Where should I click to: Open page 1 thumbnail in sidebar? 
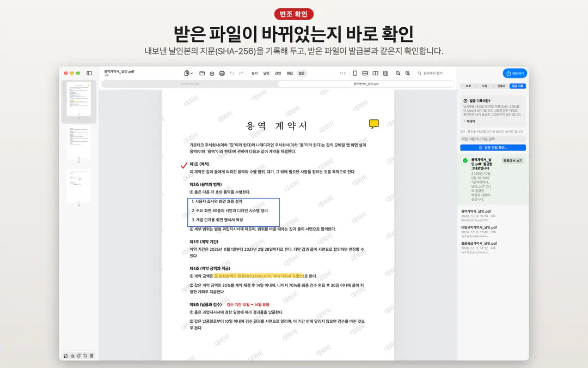point(79,99)
